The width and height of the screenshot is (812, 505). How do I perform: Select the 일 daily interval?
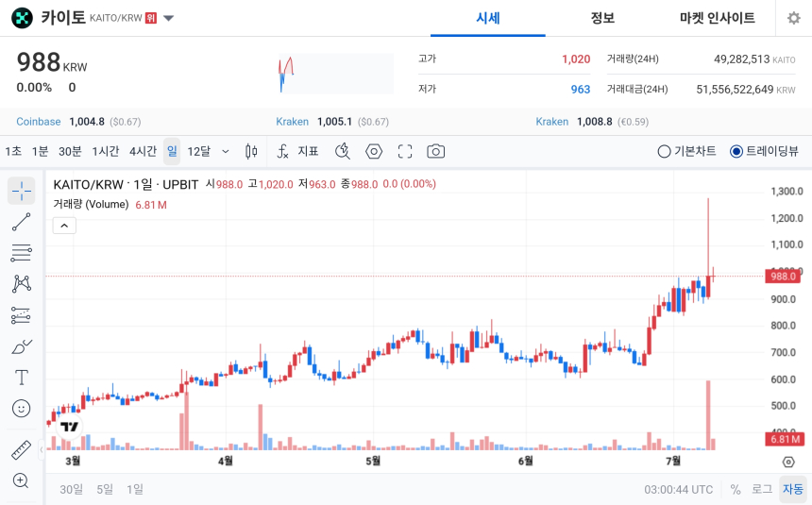(x=172, y=151)
